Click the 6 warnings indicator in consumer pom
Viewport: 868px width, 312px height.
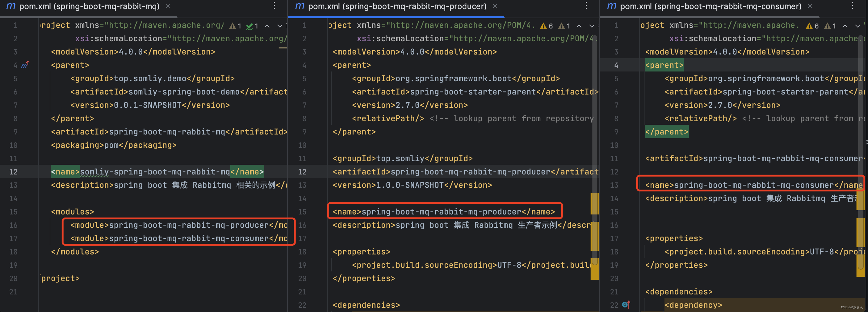click(x=812, y=26)
